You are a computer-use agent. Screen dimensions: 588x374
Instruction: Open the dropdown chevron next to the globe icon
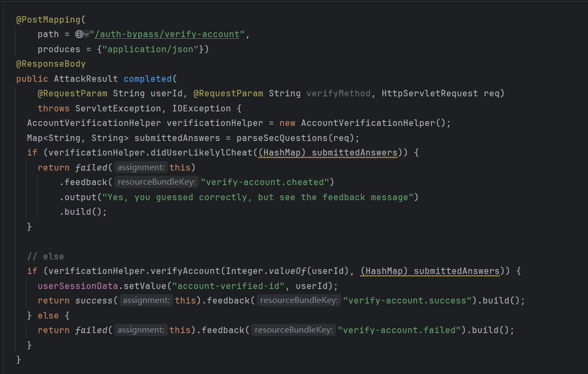pos(86,34)
